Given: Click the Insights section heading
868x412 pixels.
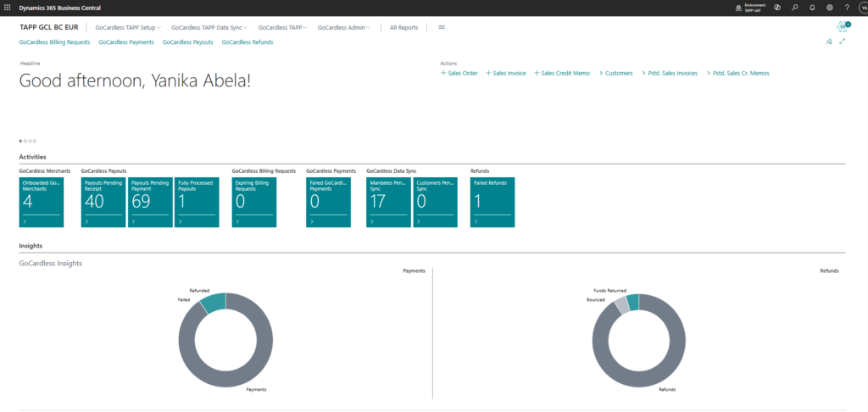Looking at the screenshot, I should point(31,245).
